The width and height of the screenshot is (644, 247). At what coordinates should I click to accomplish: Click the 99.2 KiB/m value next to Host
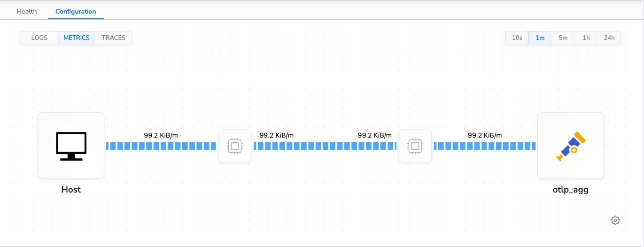tap(161, 135)
